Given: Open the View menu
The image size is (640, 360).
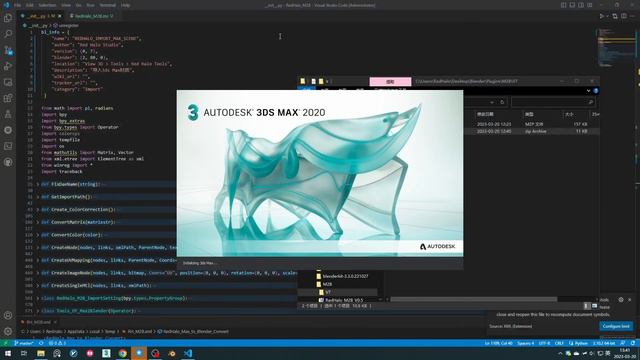Looking at the screenshot, I should 66,5.
